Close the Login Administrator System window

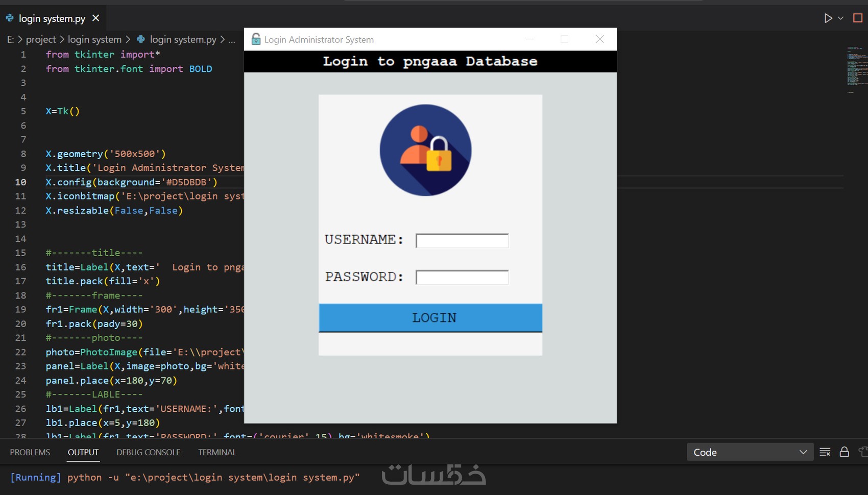click(x=599, y=39)
